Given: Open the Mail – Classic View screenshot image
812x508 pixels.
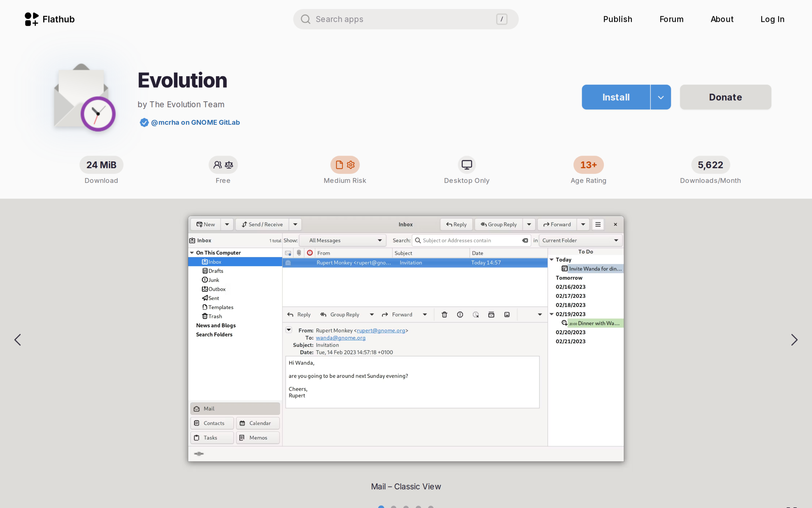Looking at the screenshot, I should point(406,339).
